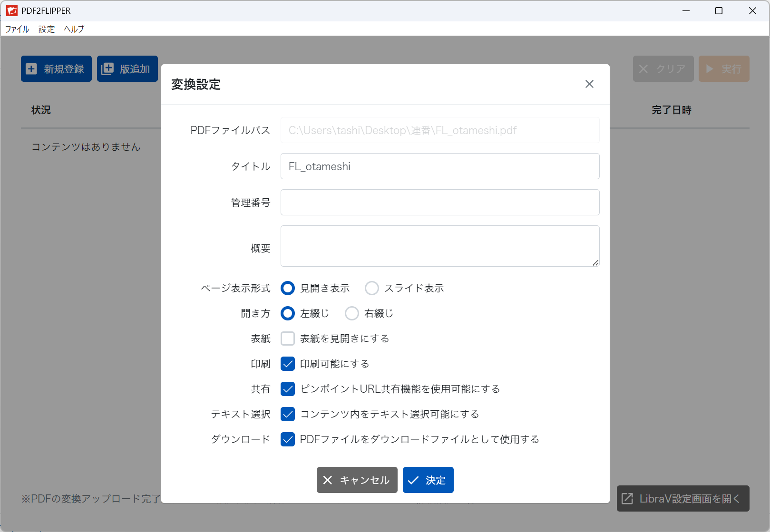This screenshot has height=532, width=770.
Task: Click the 実行 play button
Action: point(723,69)
